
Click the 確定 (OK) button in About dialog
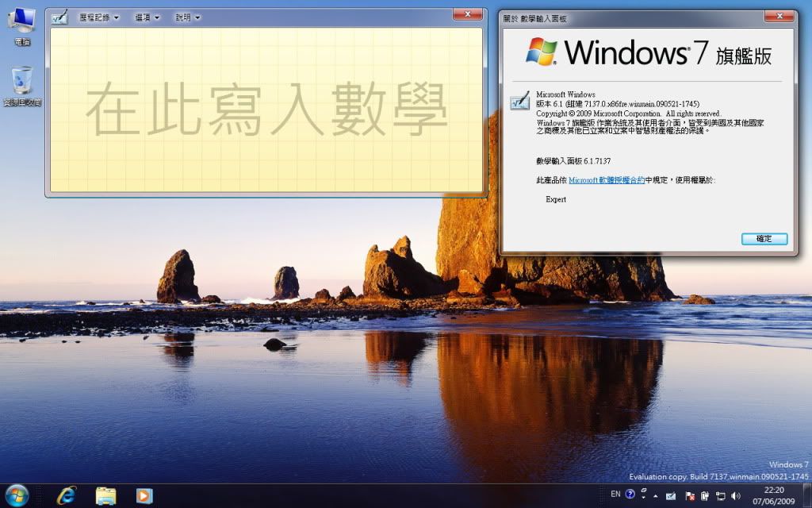764,239
